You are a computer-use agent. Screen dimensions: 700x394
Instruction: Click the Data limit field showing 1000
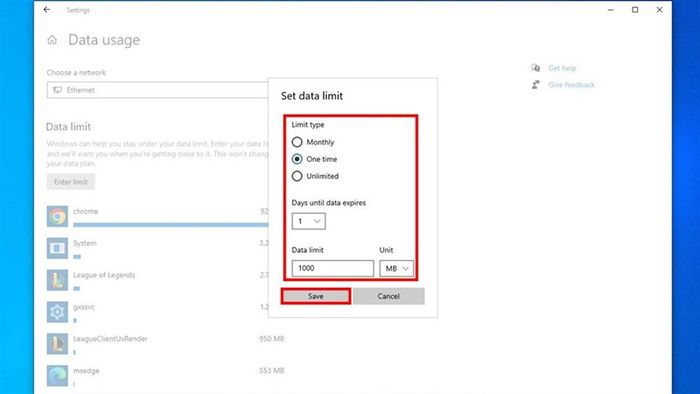click(x=333, y=268)
